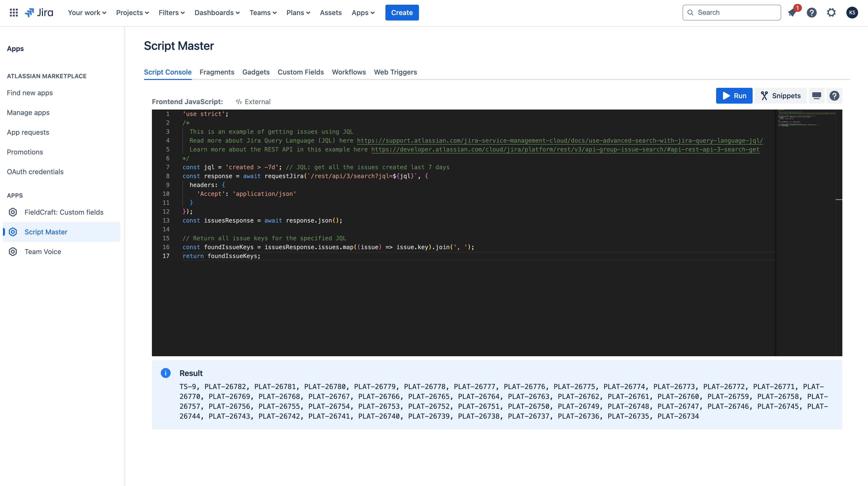
Task: Open the Apps dropdown in top navigation
Action: [363, 13]
